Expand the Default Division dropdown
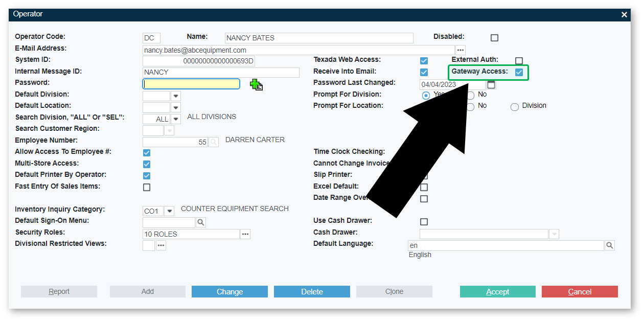 pyautogui.click(x=176, y=96)
